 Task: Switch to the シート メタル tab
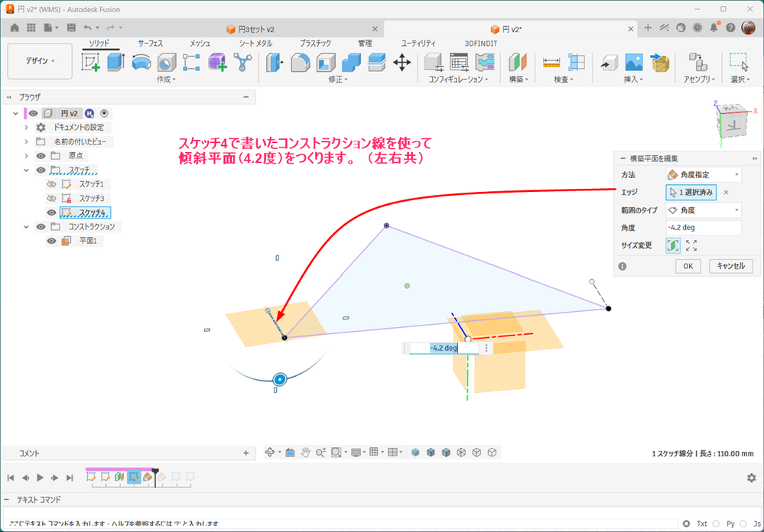[255, 44]
